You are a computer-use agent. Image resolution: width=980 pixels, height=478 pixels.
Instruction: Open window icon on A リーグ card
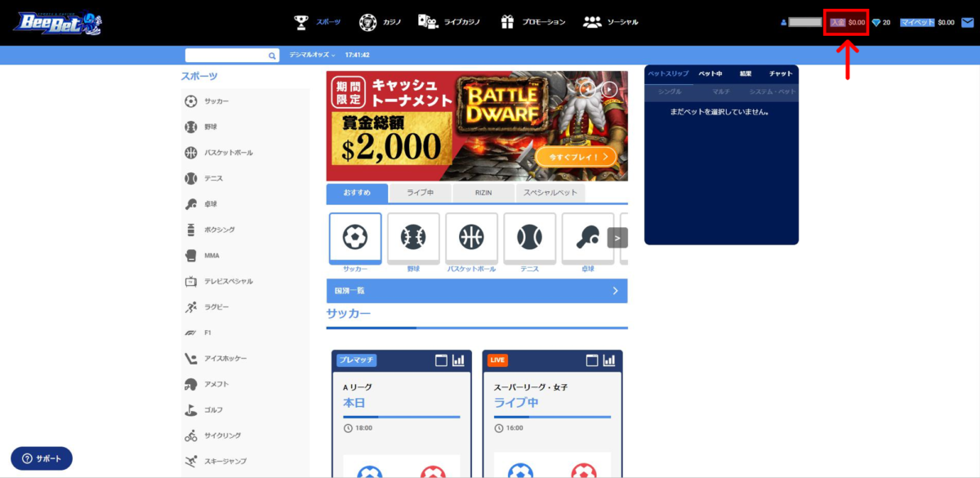pos(442,360)
